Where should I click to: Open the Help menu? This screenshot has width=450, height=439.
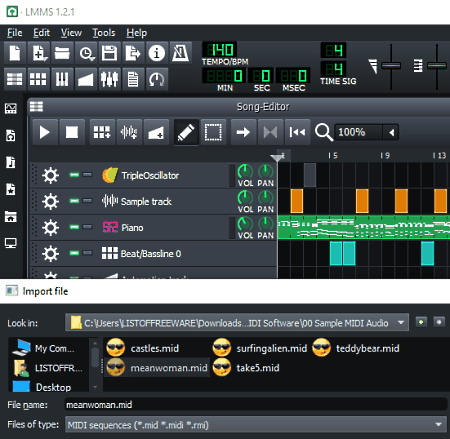click(136, 33)
